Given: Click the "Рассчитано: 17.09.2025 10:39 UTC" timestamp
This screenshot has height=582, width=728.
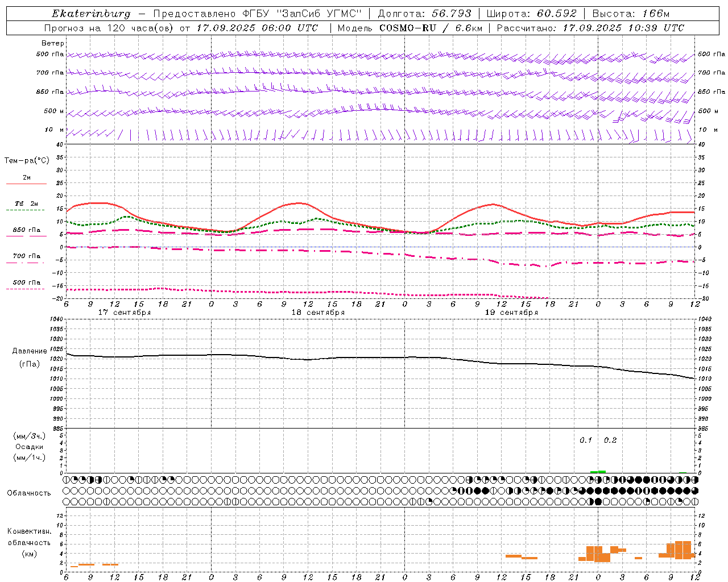Looking at the screenshot, I should tap(590, 28).
